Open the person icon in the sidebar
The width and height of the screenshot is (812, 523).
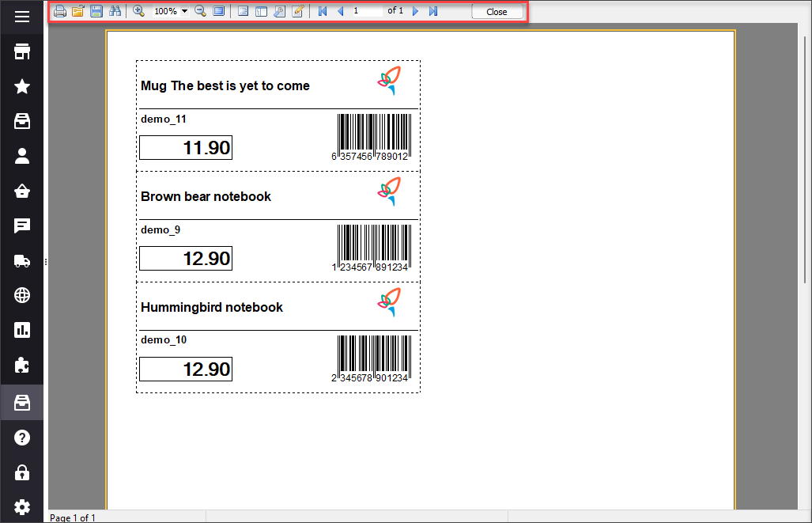point(22,156)
